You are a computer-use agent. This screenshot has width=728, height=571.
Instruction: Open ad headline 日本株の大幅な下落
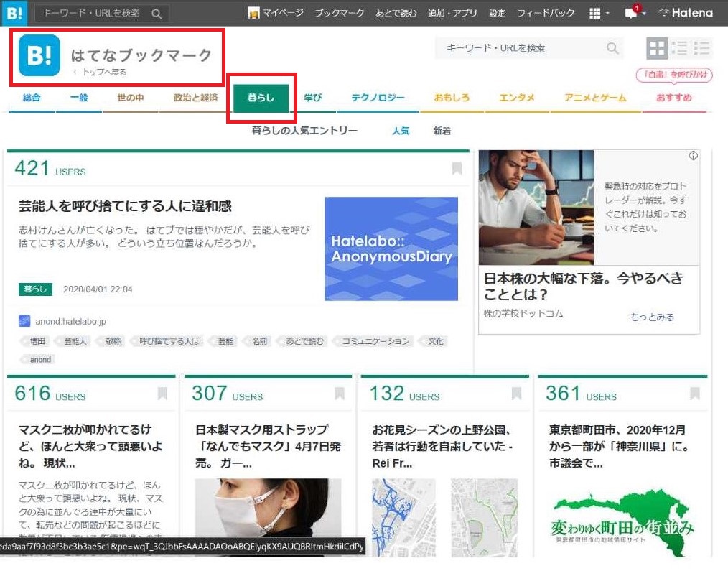point(583,286)
